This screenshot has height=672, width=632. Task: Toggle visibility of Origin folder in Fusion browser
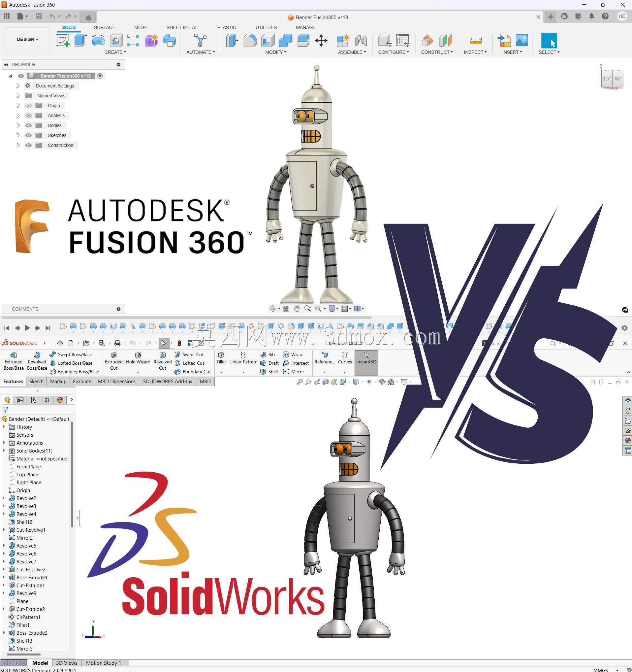click(x=29, y=106)
